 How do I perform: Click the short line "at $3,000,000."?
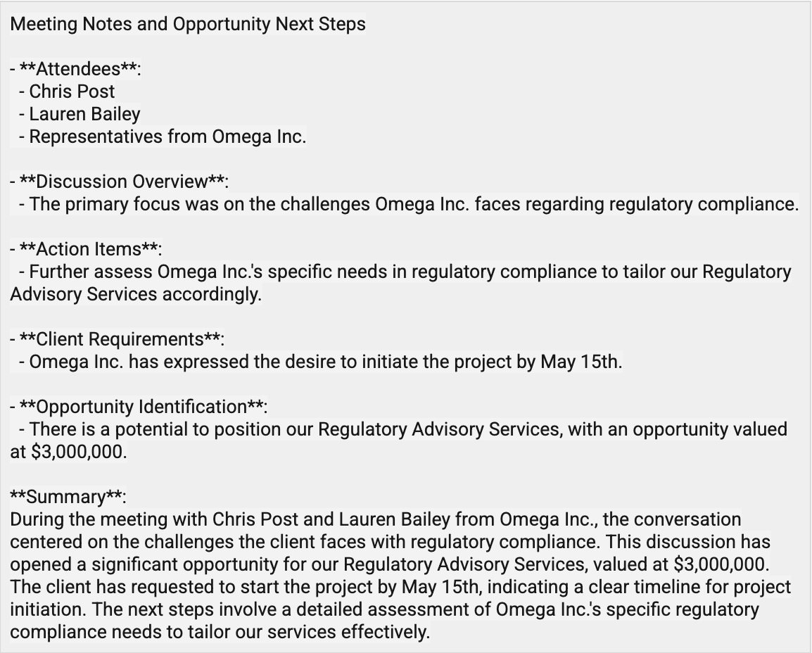69,452
